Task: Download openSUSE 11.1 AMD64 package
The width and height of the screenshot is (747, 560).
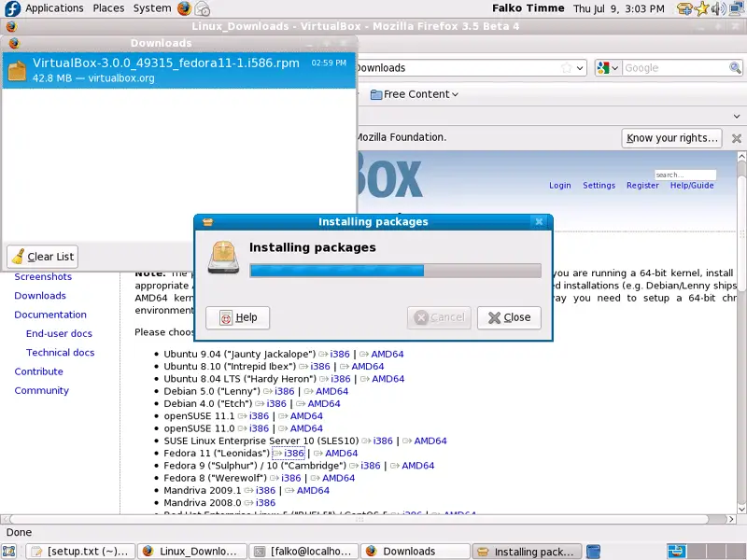Action: coord(306,416)
